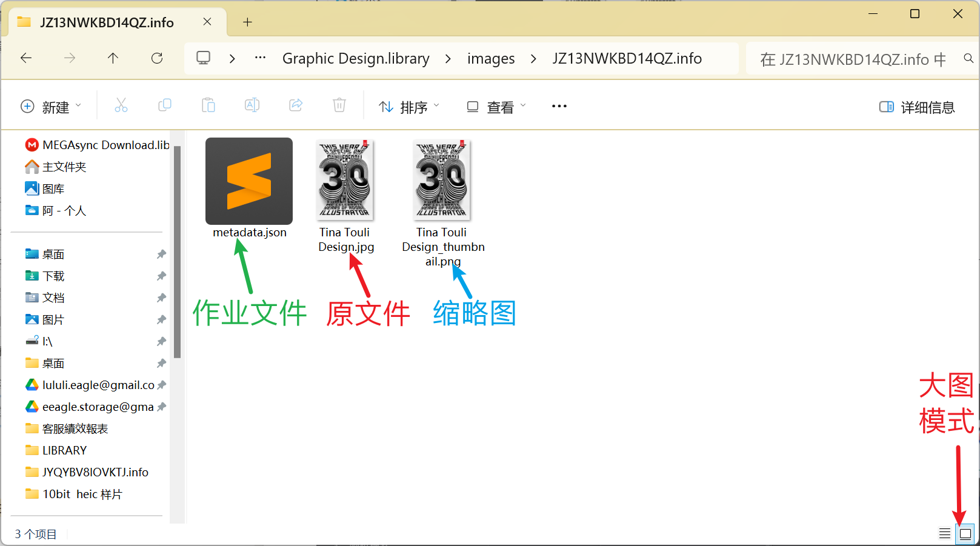Switch to details list view

click(x=945, y=534)
